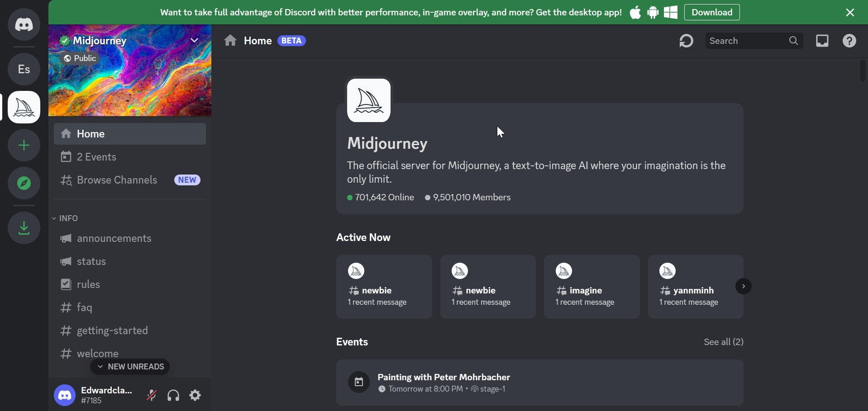Screen dimensions: 868x411
Task: Click the vertical scrollbar on the right
Action: click(x=863, y=71)
